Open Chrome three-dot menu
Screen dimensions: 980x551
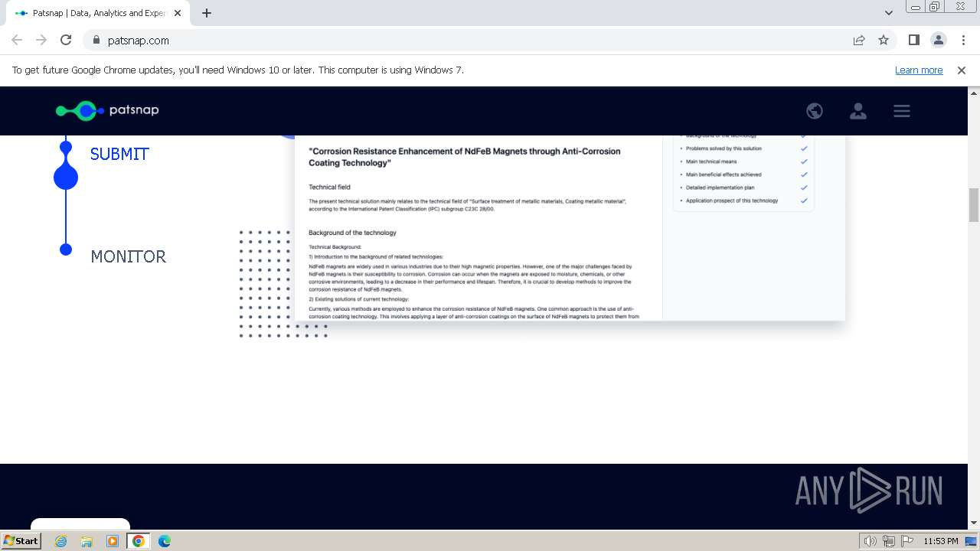point(963,40)
